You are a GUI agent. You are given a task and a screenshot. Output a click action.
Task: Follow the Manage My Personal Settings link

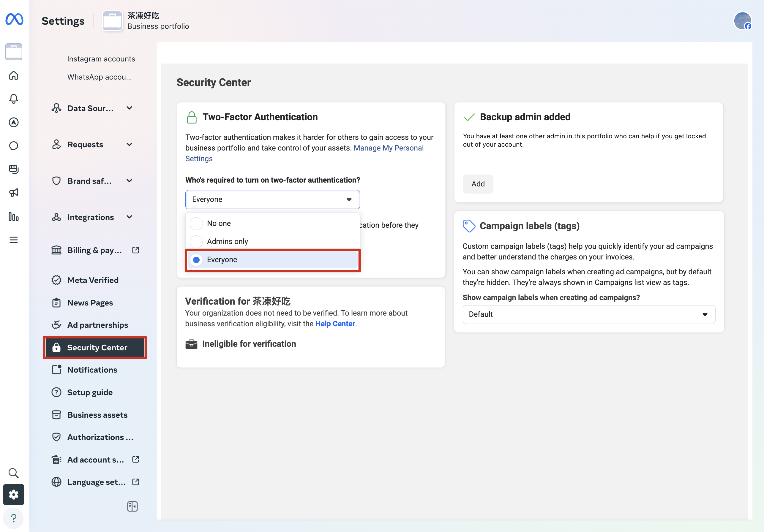(388, 148)
